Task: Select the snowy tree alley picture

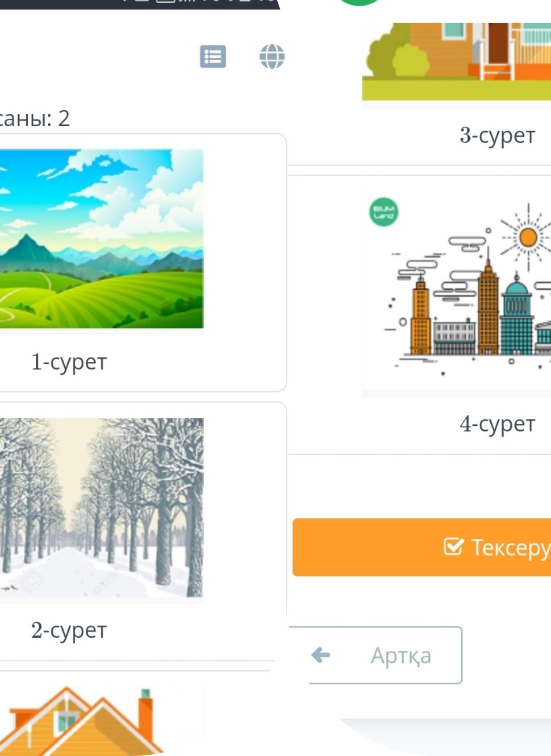Action: tap(102, 507)
